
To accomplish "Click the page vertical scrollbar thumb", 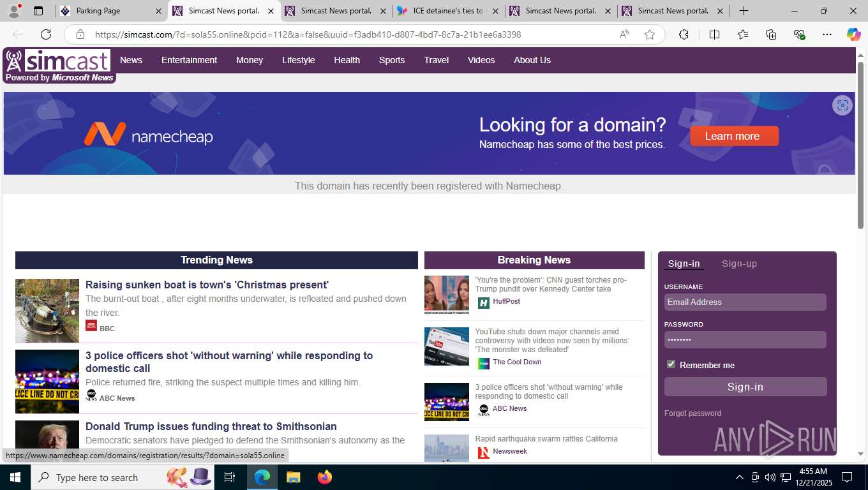I will (861, 145).
